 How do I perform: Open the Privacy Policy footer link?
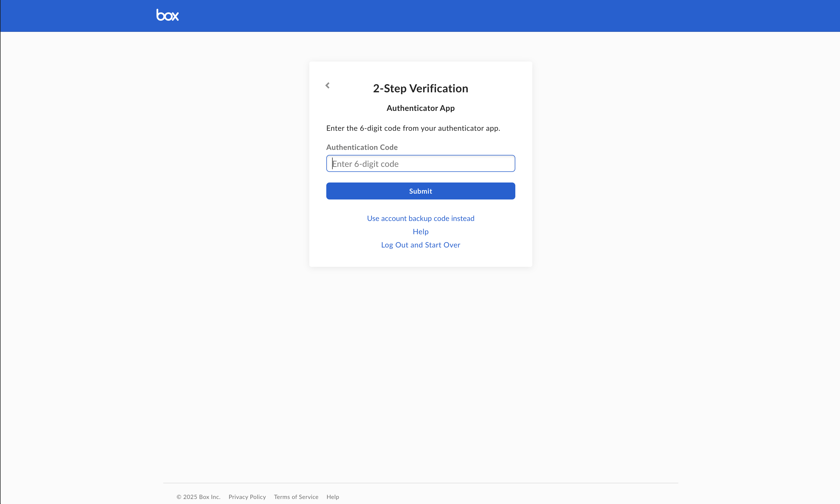click(247, 497)
